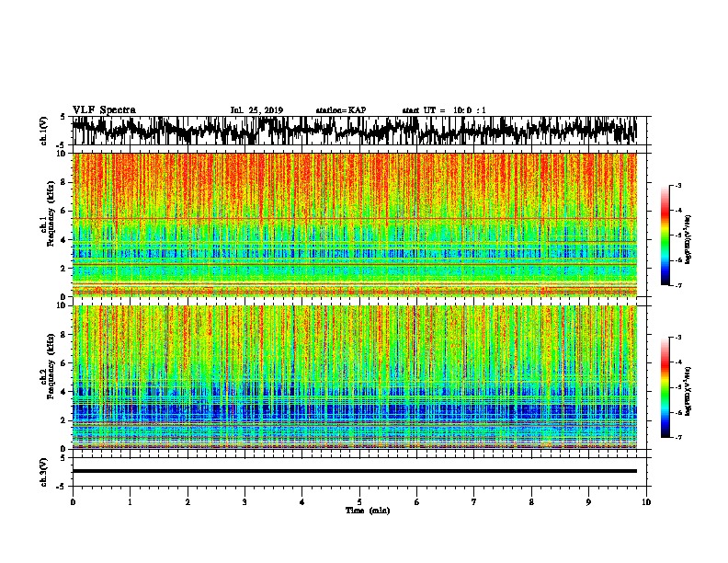This screenshot has height=563, width=728.
Task: Click time axis tick label "5"
Action: 359,502
